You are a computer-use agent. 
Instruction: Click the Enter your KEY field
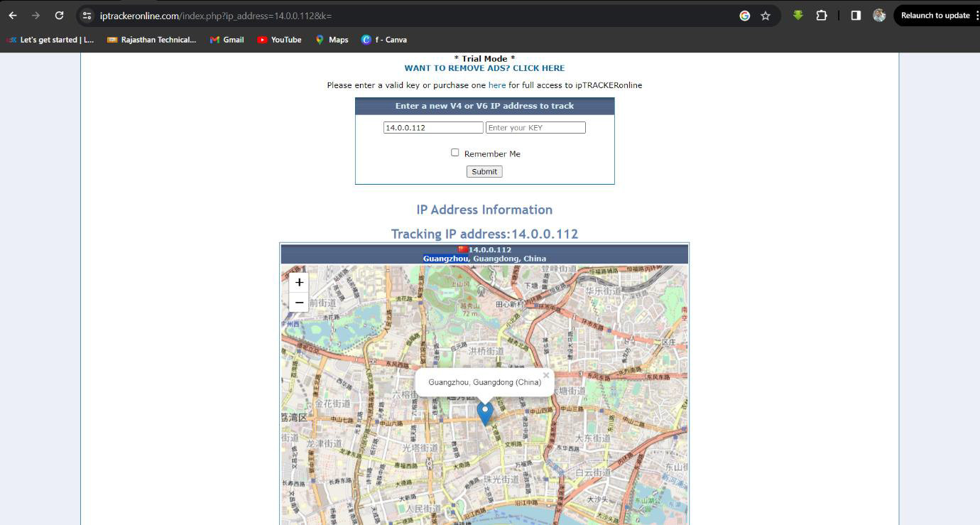[535, 128]
